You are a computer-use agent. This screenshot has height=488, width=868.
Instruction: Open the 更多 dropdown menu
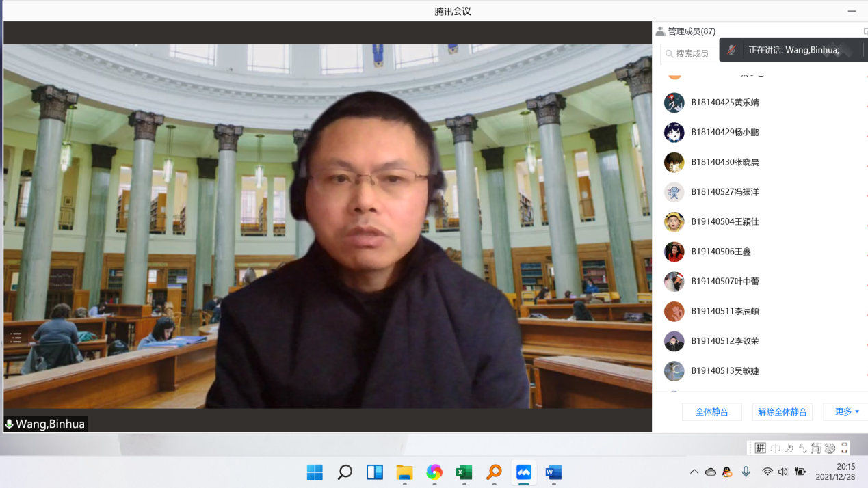click(x=846, y=411)
